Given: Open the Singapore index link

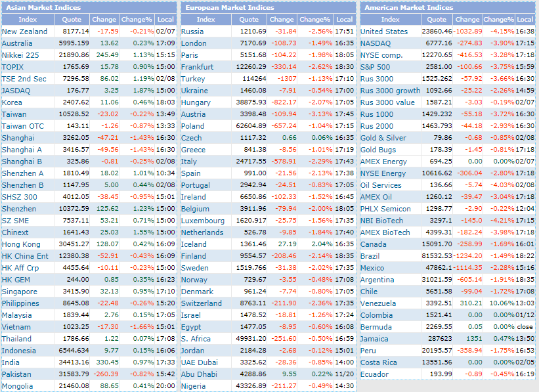Looking at the screenshot, I should [19, 292].
